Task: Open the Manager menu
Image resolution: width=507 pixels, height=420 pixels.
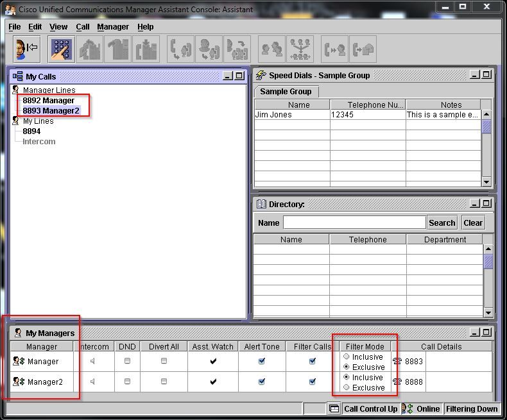Action: 113,27
